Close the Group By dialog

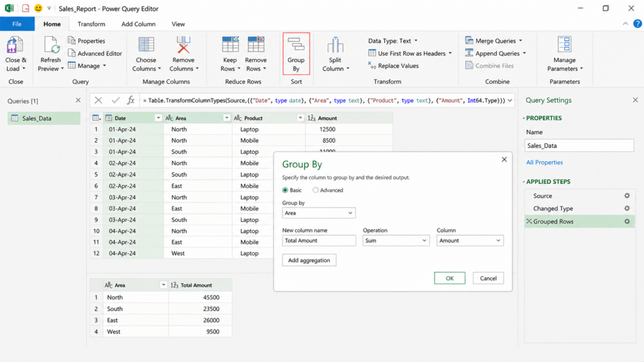tap(504, 159)
